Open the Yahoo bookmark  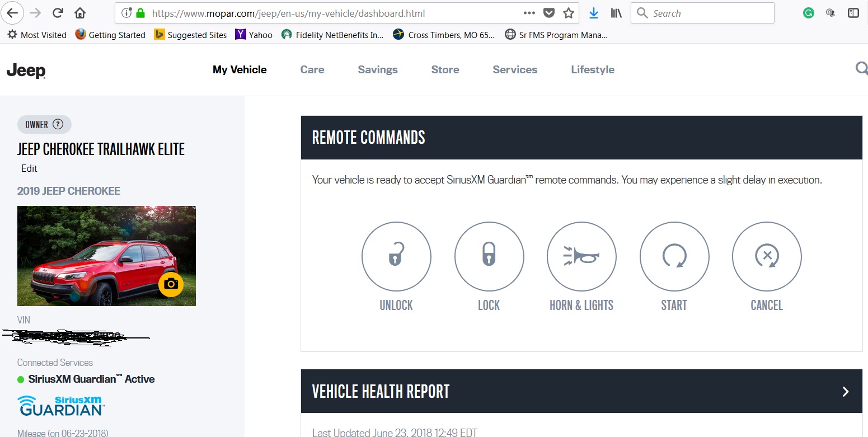point(254,35)
